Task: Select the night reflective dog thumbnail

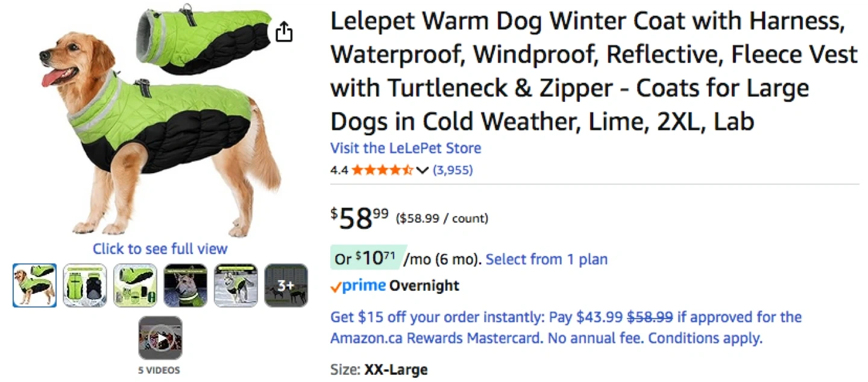Action: 186,285
